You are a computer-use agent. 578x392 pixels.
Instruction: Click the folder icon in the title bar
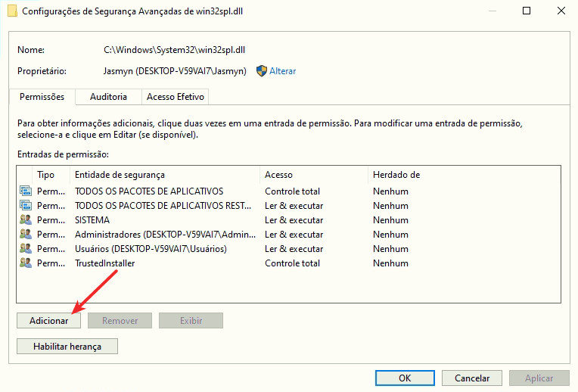point(12,11)
